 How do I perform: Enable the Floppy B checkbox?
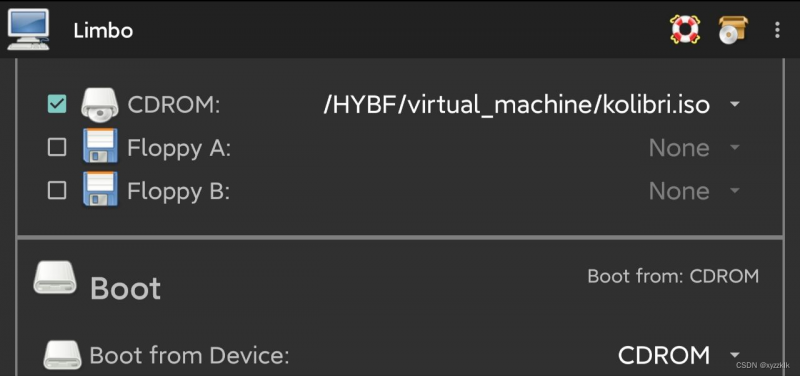tap(57, 191)
